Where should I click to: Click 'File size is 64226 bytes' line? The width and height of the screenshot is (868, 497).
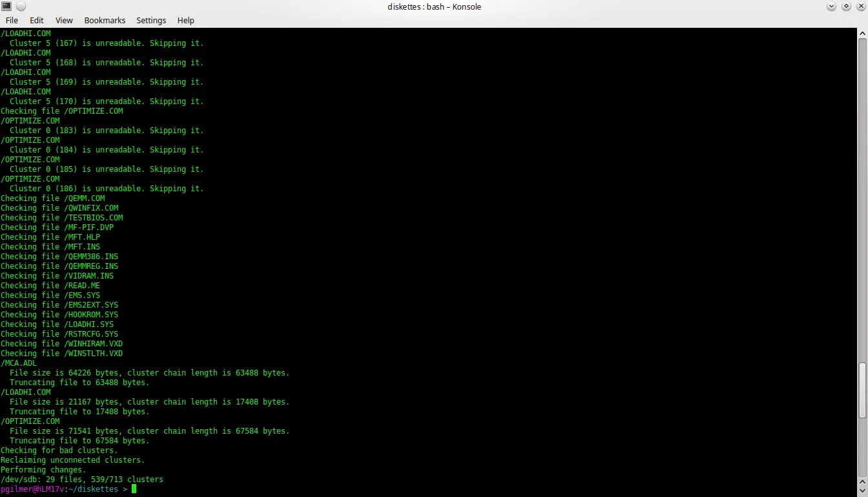point(150,373)
